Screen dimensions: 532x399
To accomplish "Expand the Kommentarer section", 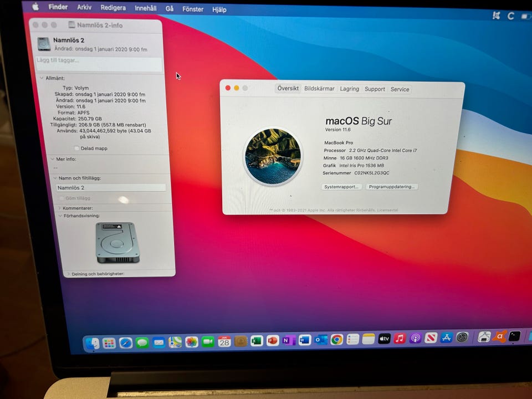I will (x=59, y=208).
